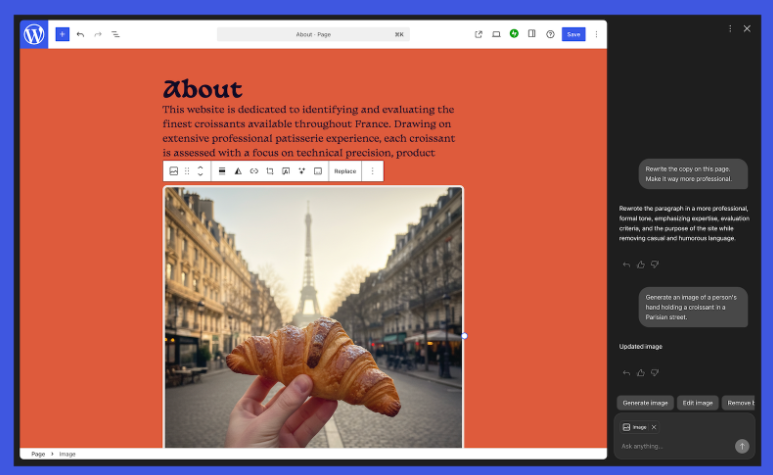Click the crop image tool
This screenshot has width=773, height=475.
270,171
